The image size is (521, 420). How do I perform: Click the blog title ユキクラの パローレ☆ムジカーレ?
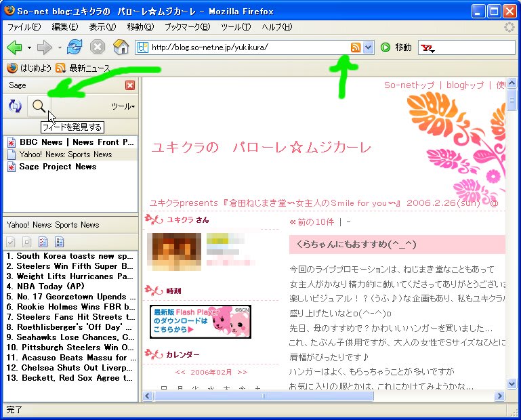tap(261, 148)
